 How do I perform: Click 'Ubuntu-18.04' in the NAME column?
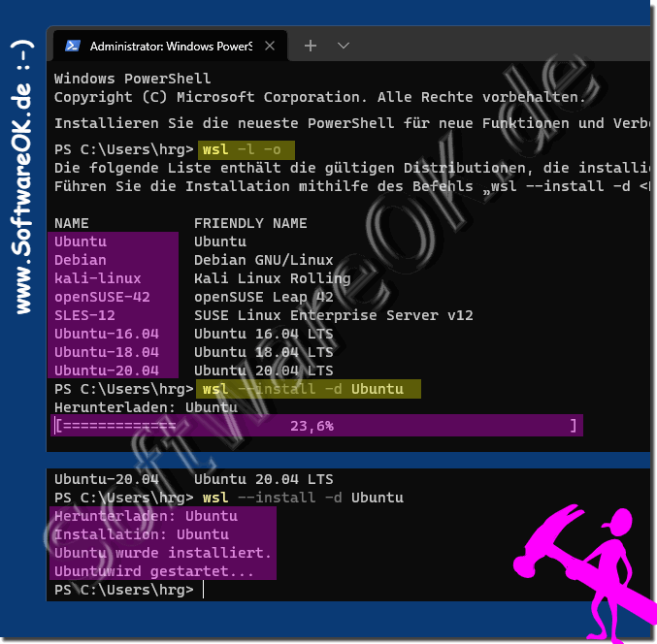(x=107, y=353)
